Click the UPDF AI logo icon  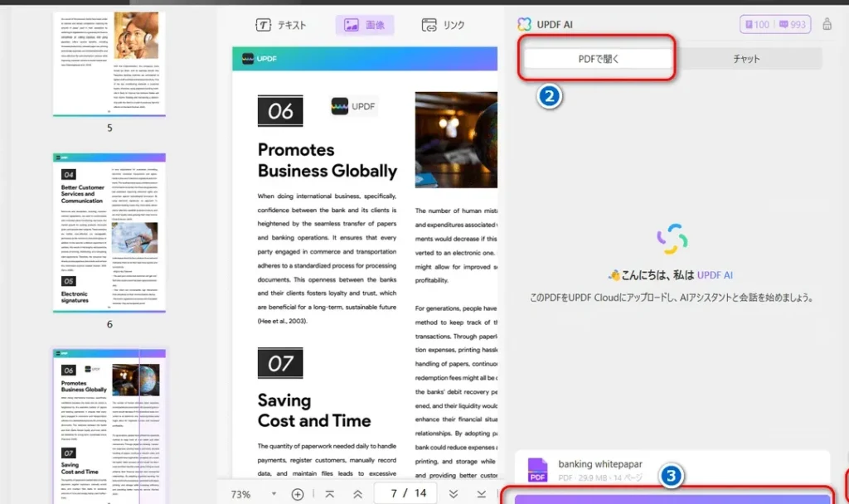pyautogui.click(x=524, y=25)
